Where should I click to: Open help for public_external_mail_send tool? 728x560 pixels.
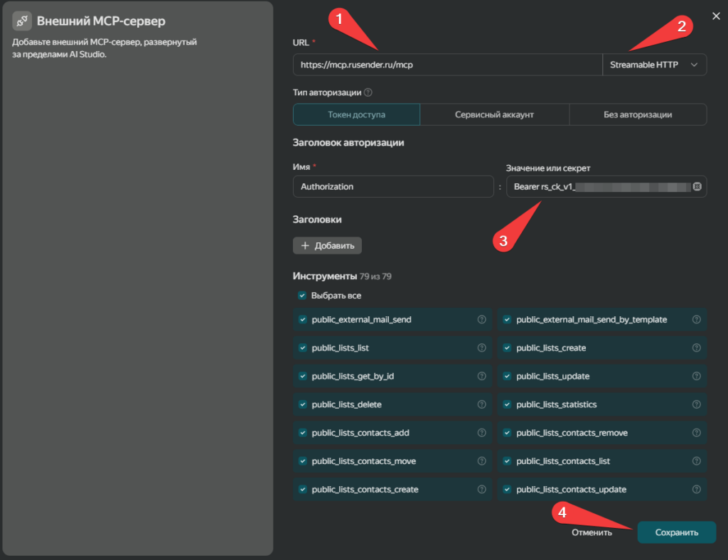(481, 319)
